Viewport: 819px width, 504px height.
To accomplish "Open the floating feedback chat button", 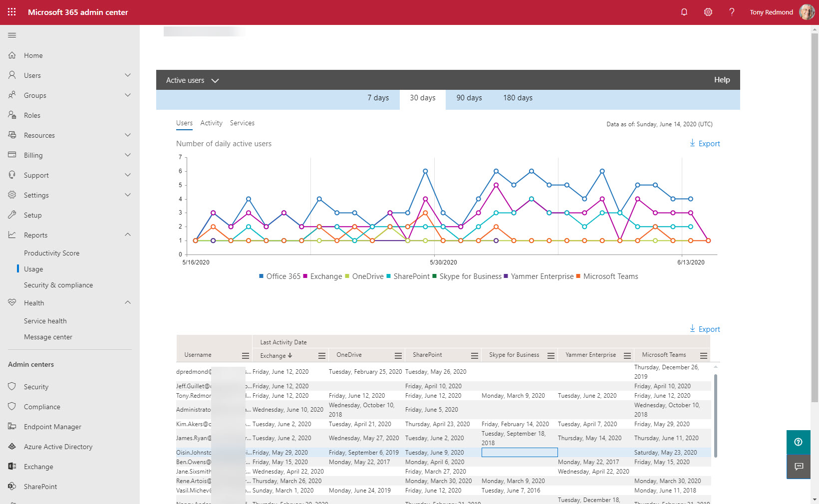I will tap(799, 467).
